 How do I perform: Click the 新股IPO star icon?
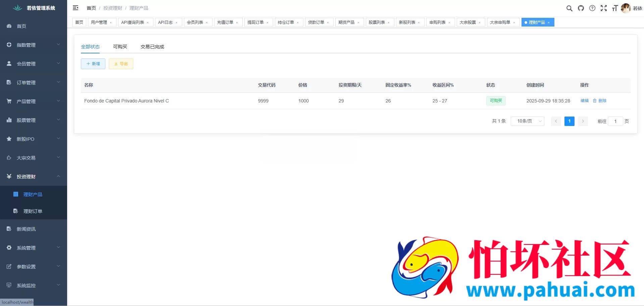point(9,139)
